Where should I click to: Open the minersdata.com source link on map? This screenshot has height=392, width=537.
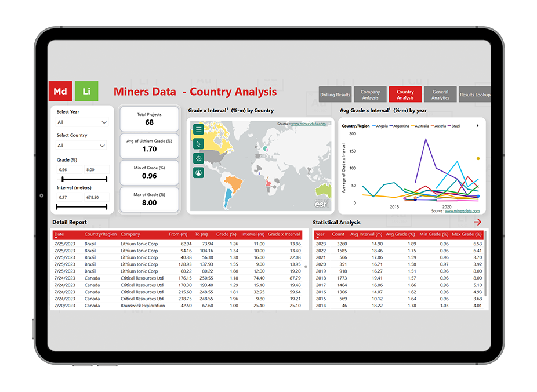click(309, 124)
